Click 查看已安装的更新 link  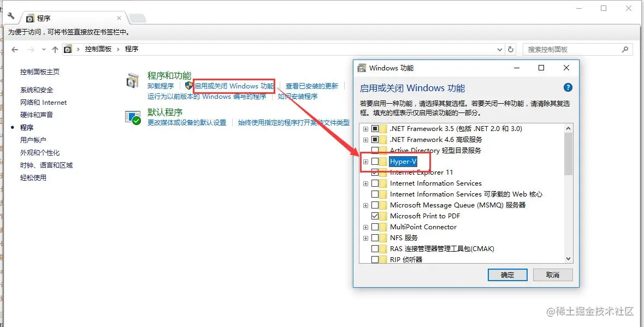tap(312, 86)
